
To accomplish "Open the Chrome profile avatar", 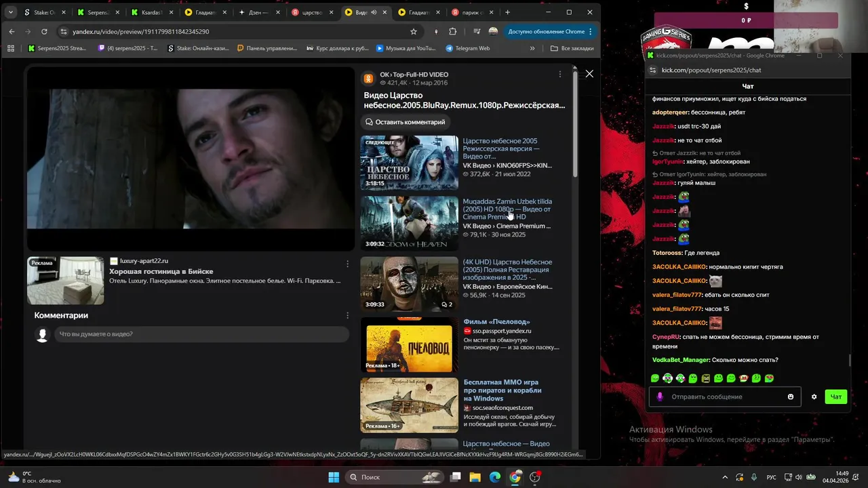I will 493,31.
